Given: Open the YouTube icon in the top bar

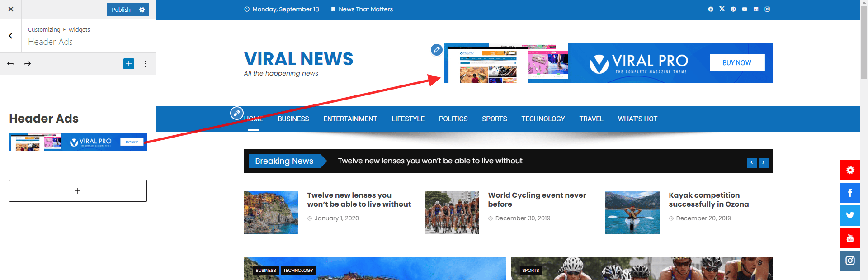Looking at the screenshot, I should click(745, 9).
